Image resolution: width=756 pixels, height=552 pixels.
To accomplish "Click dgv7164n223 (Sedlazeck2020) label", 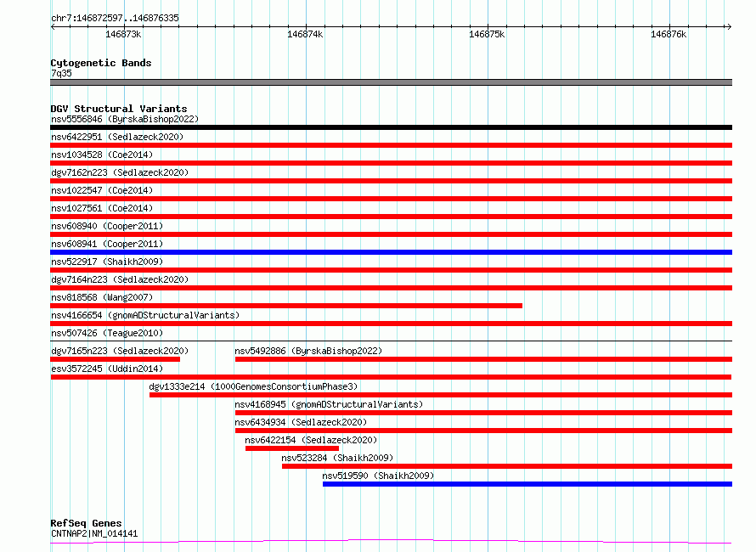I will (120, 279).
